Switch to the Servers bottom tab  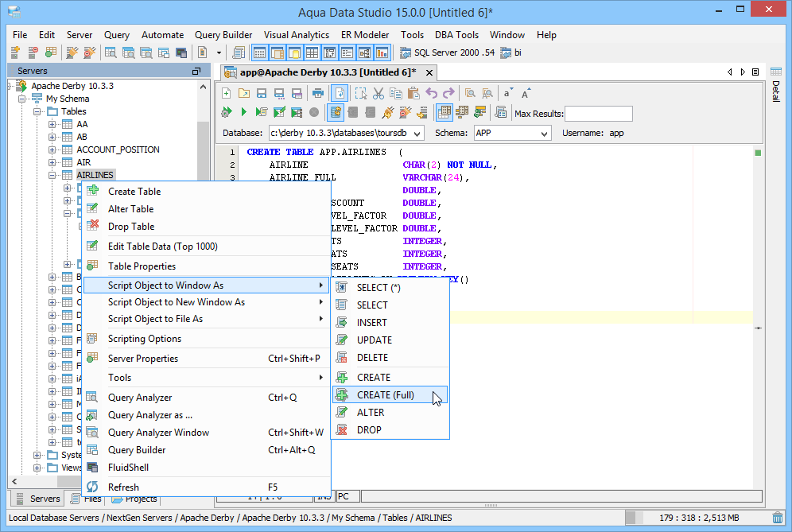(38, 499)
